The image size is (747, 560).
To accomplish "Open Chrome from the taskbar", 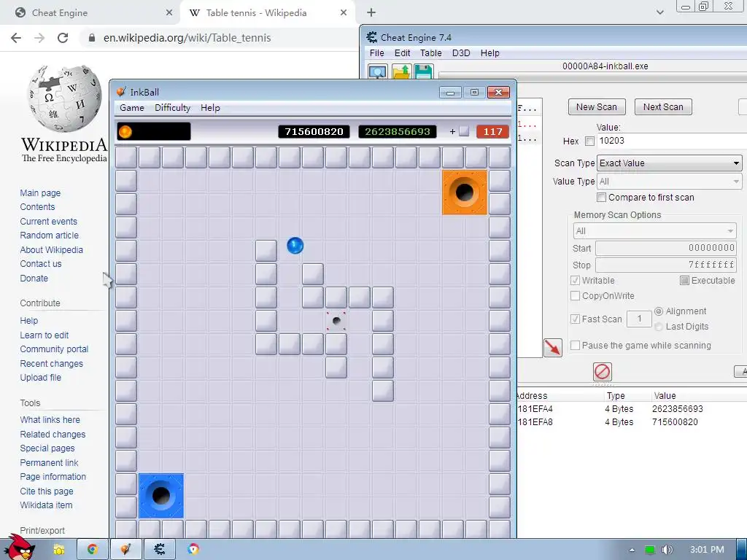I will coord(93,549).
